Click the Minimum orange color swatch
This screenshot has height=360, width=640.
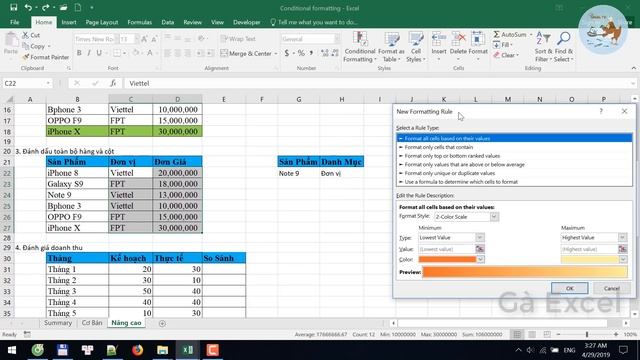coord(447,259)
